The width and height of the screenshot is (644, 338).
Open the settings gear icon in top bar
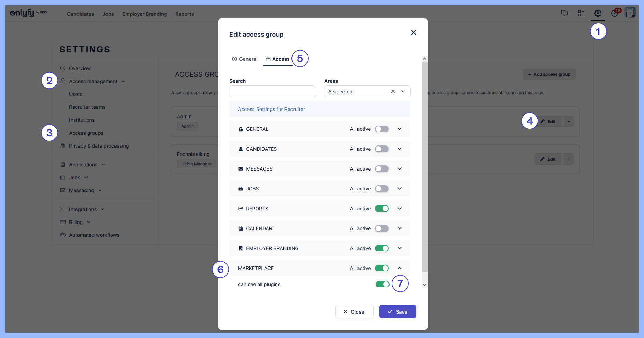pos(598,13)
